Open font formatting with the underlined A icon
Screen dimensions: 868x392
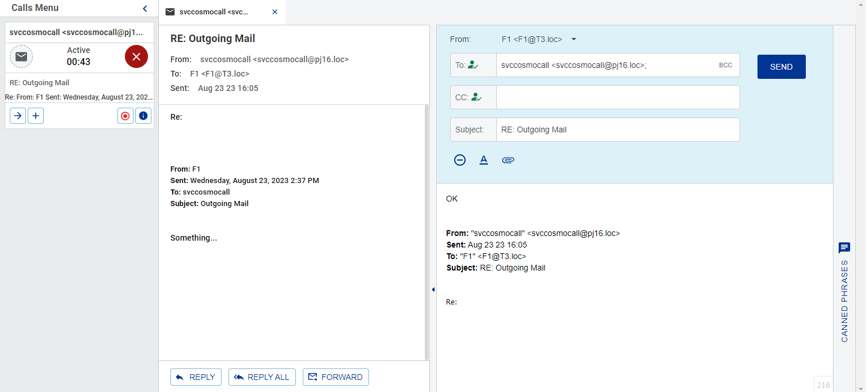(x=484, y=160)
